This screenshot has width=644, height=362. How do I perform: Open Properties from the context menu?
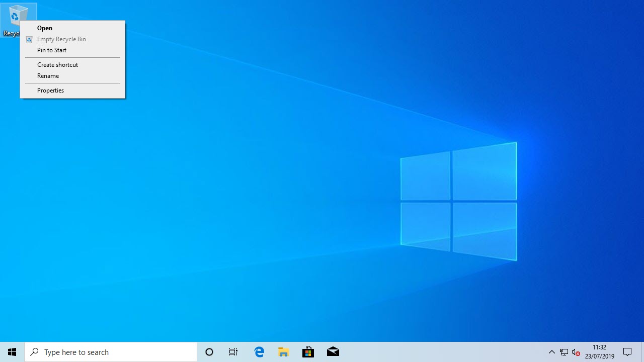[x=50, y=90]
